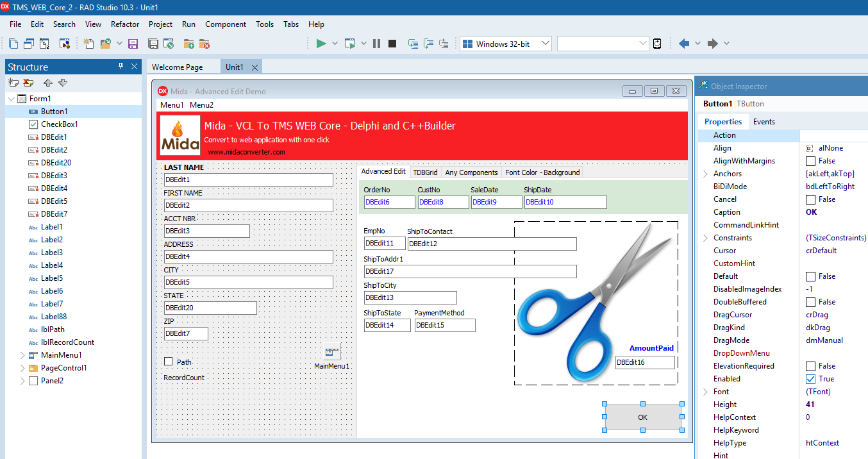Screen dimensions: 868x459
Task: Open the Run button dropdown arrow
Action: coord(335,44)
